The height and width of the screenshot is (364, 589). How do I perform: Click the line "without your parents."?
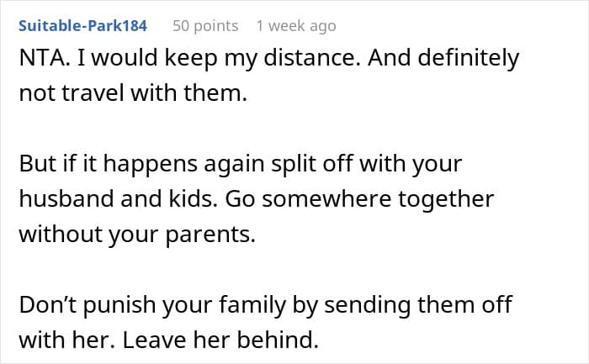tap(136, 235)
